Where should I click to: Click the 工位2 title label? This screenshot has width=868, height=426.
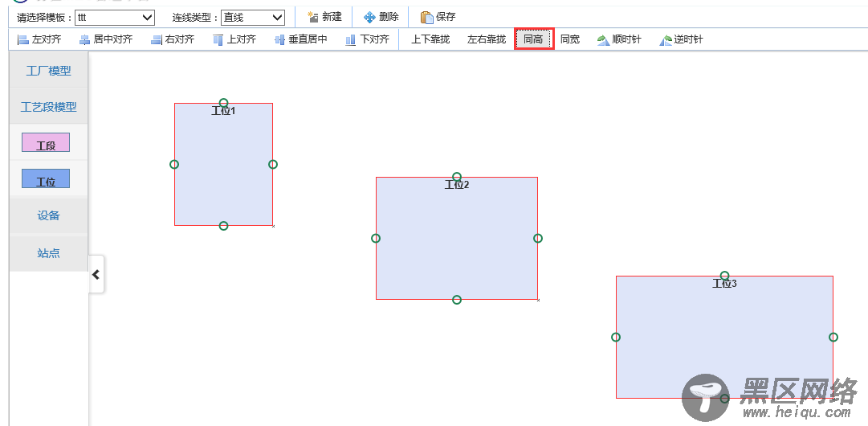[457, 185]
